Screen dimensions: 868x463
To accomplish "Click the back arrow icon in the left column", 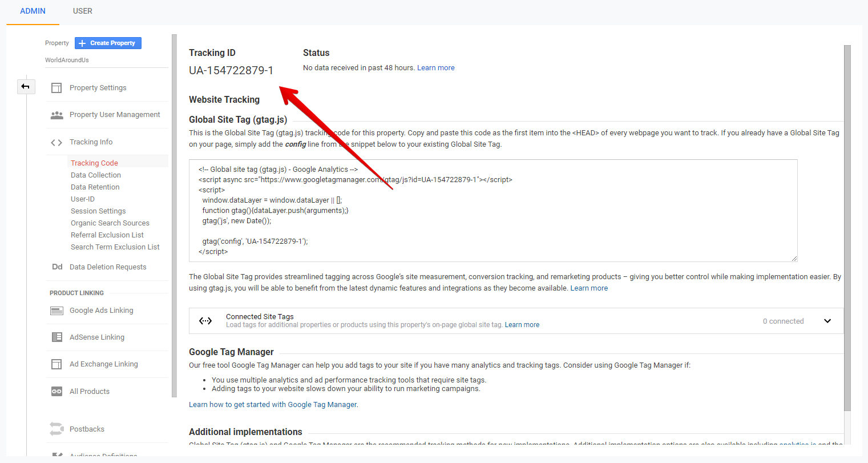I will 26,87.
